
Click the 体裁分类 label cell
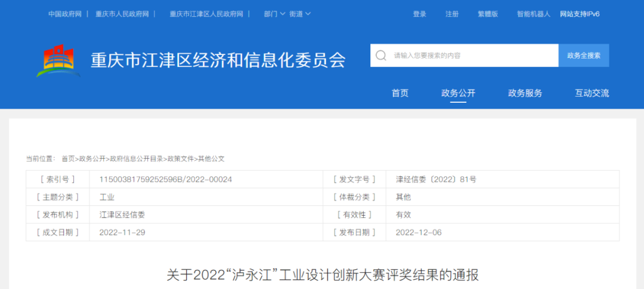[x=355, y=197]
